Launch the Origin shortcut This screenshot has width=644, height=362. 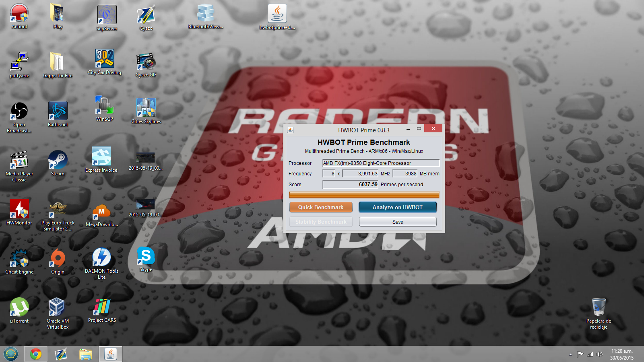pyautogui.click(x=58, y=261)
